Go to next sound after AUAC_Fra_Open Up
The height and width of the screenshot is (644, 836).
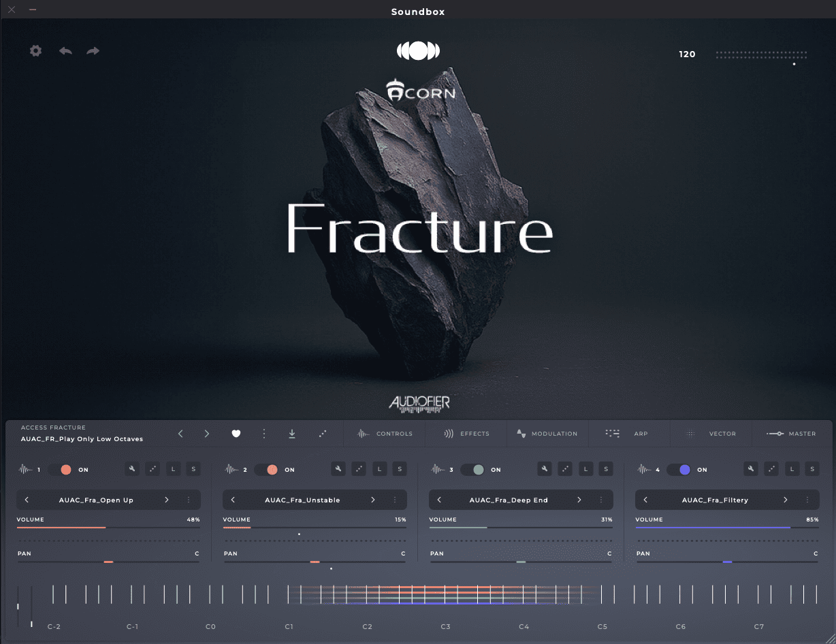tap(167, 500)
